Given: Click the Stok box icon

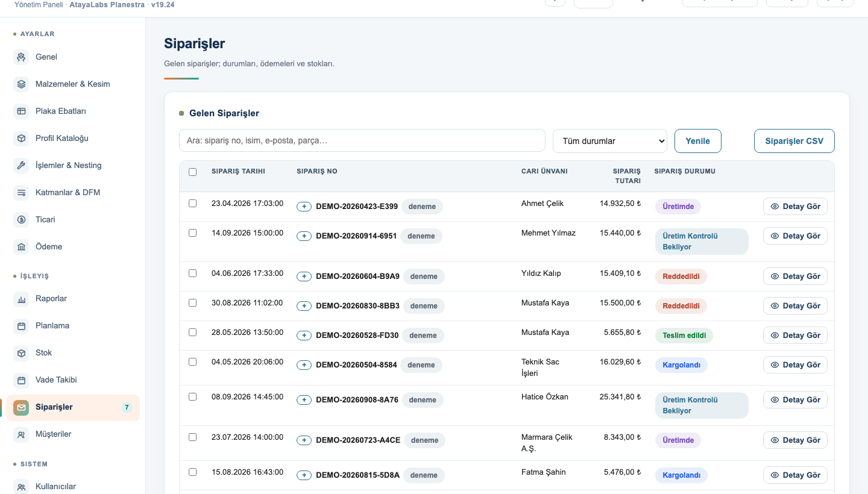Looking at the screenshot, I should tap(21, 353).
